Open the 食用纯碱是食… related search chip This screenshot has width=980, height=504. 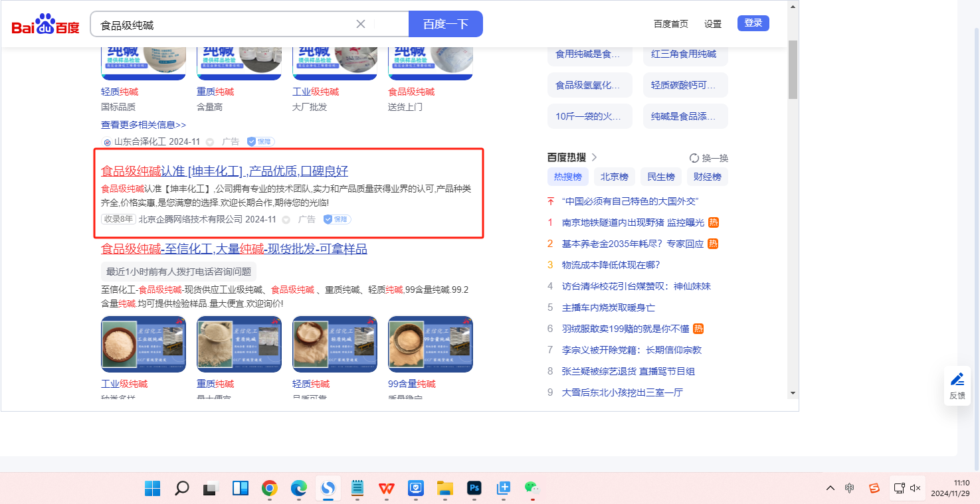click(590, 54)
